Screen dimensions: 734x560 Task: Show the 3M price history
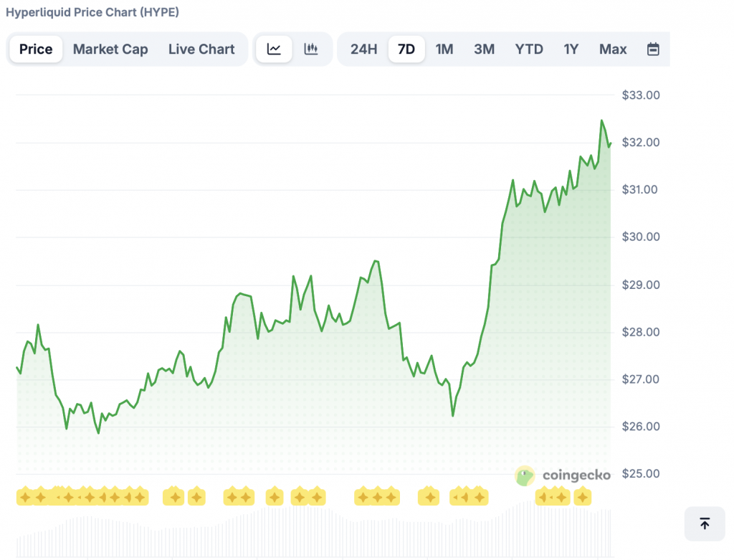485,49
